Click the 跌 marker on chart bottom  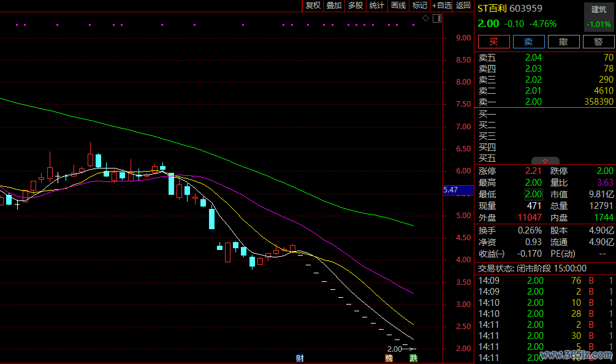click(x=413, y=358)
